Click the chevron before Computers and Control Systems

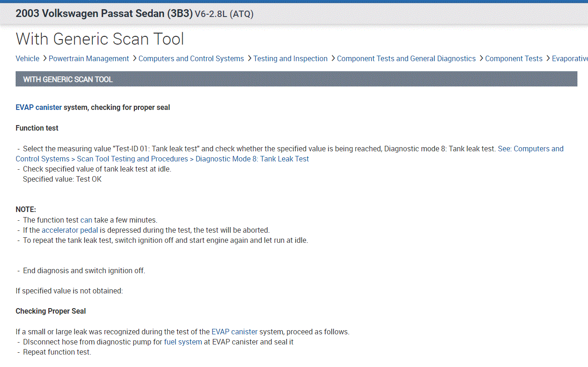(x=134, y=58)
